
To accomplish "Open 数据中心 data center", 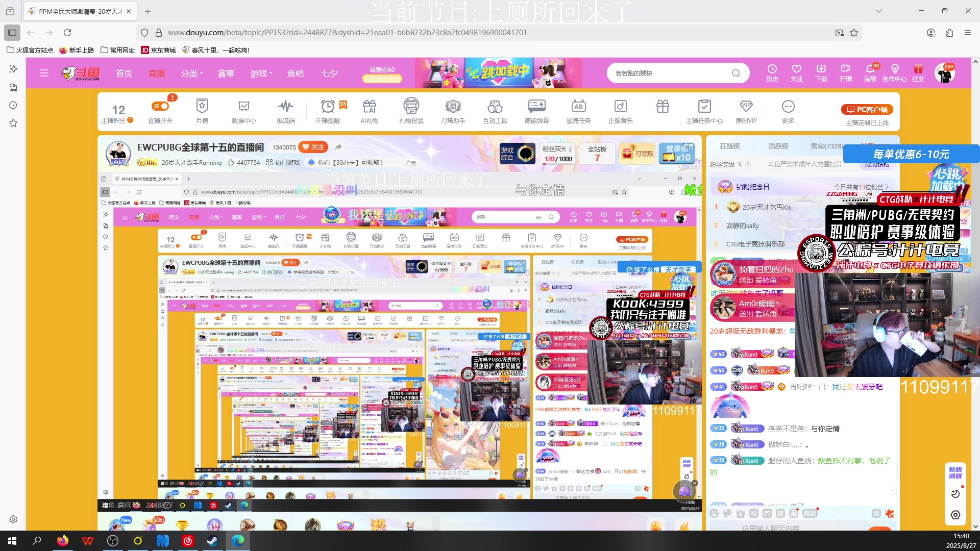I will click(244, 111).
